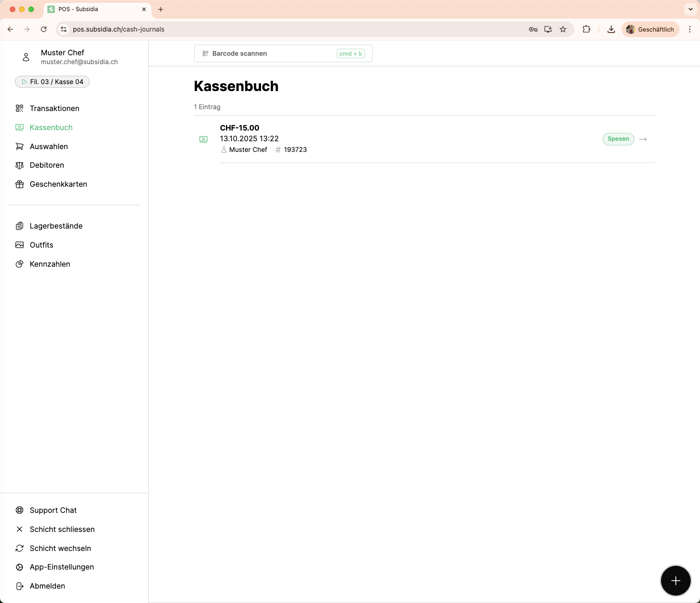
Task: Open the Transaktionen section in the sidebar
Action: [x=54, y=108]
